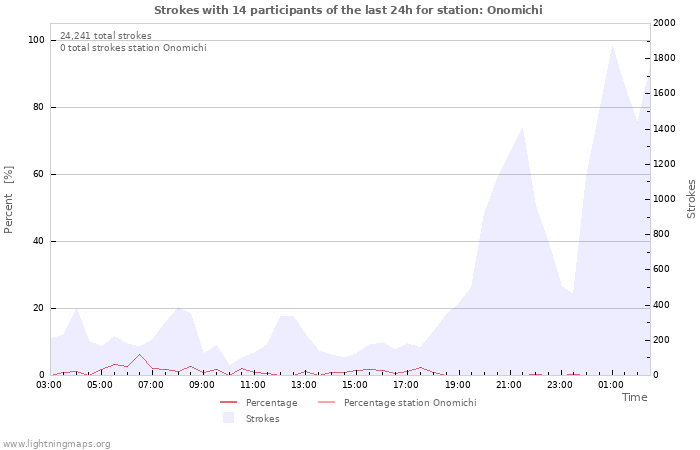Click the 1800 strokes axis value

click(664, 58)
